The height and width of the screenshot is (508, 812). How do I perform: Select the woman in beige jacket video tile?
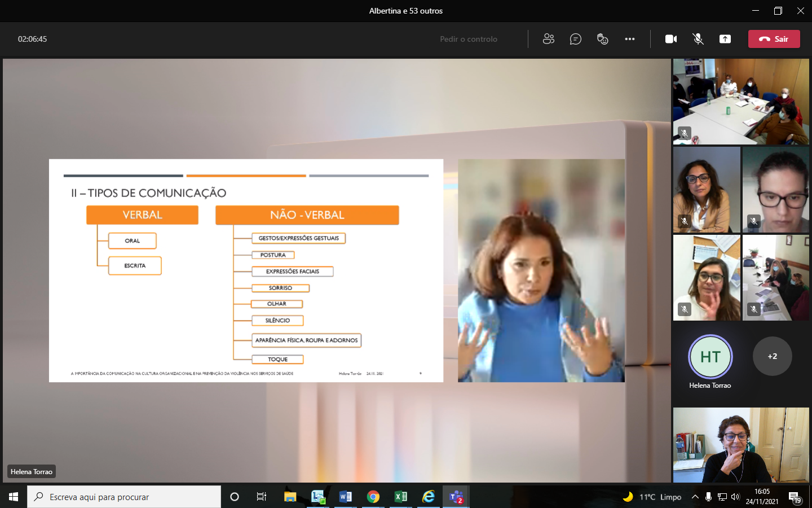coord(707,190)
